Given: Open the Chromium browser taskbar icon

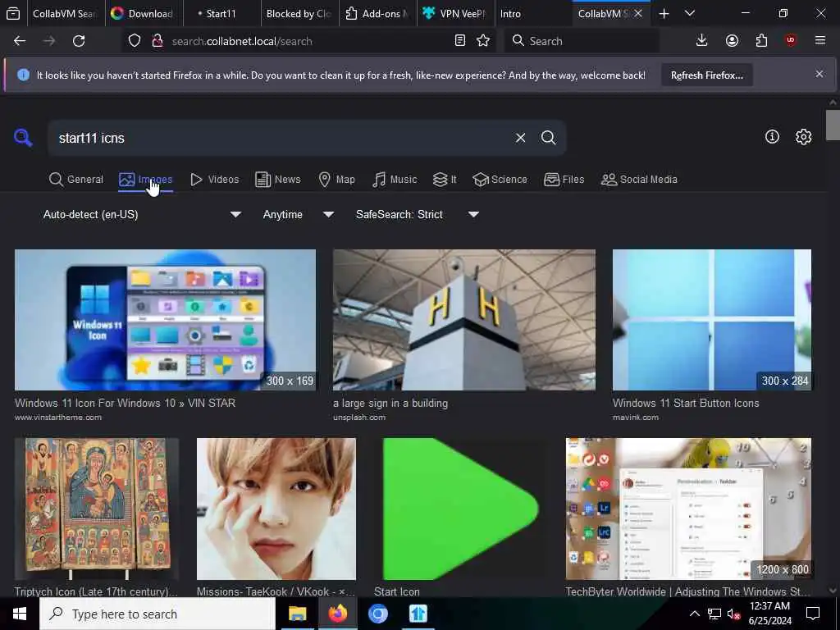Looking at the screenshot, I should click(x=377, y=614).
